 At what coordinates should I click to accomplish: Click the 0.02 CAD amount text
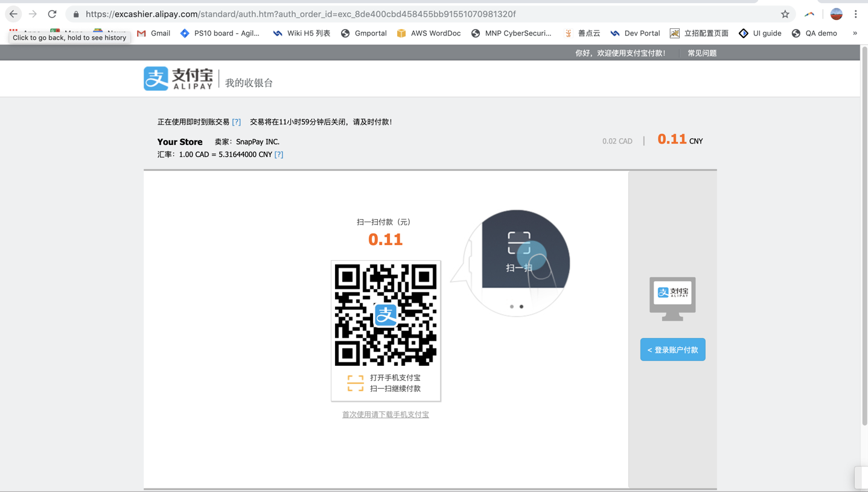click(x=617, y=141)
